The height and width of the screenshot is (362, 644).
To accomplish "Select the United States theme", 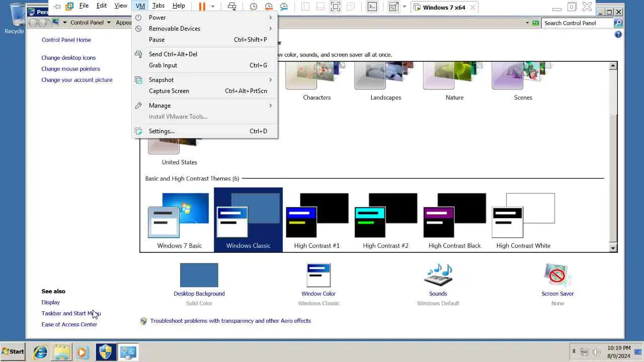I will point(179,153).
